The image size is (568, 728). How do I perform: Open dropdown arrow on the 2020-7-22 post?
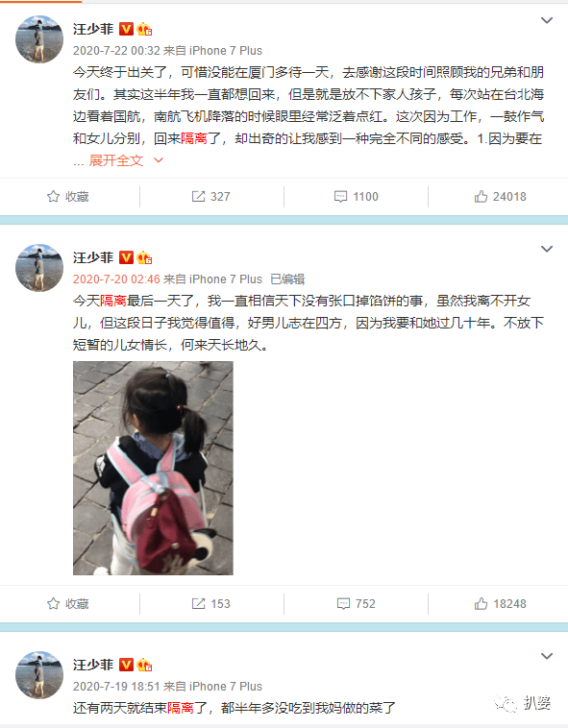tap(547, 20)
